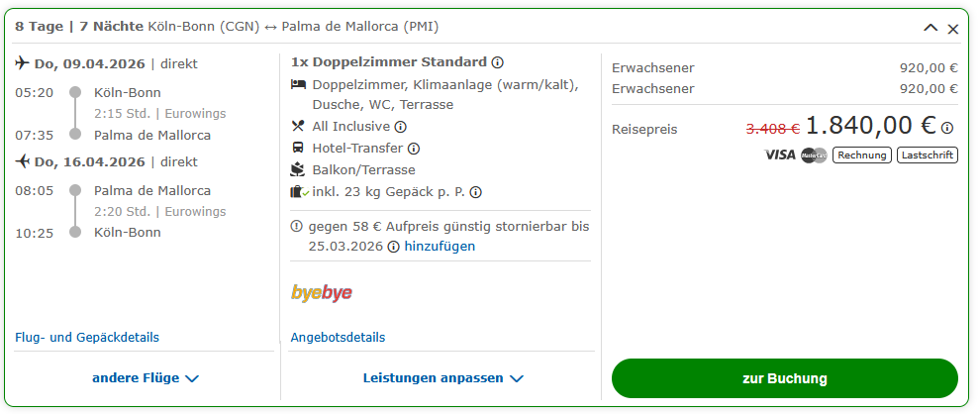This screenshot has height=414, width=980.
Task: Click the Visa payment icon
Action: [x=780, y=155]
